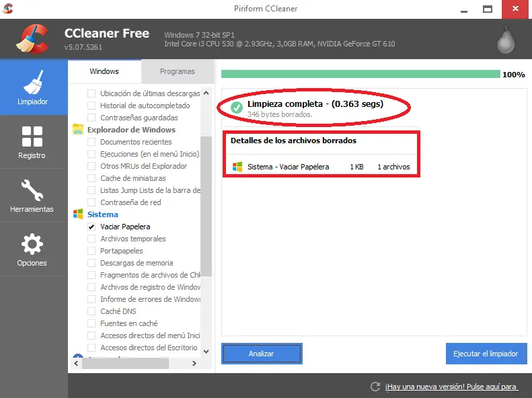
Task: Check Descargas de memoria
Action: coord(91,263)
